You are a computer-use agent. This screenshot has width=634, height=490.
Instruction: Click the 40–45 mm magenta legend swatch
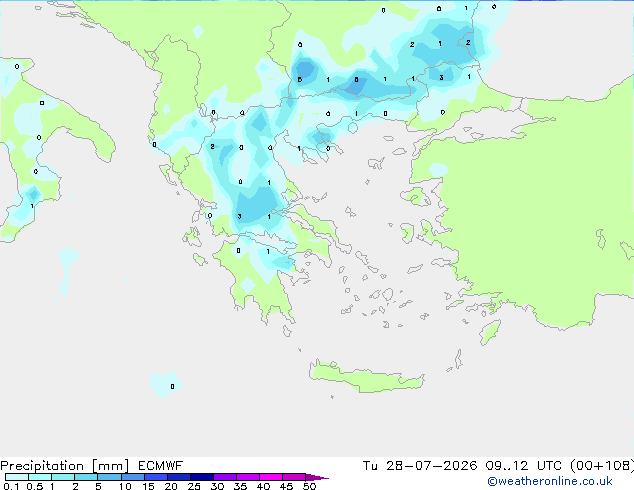click(x=271, y=477)
